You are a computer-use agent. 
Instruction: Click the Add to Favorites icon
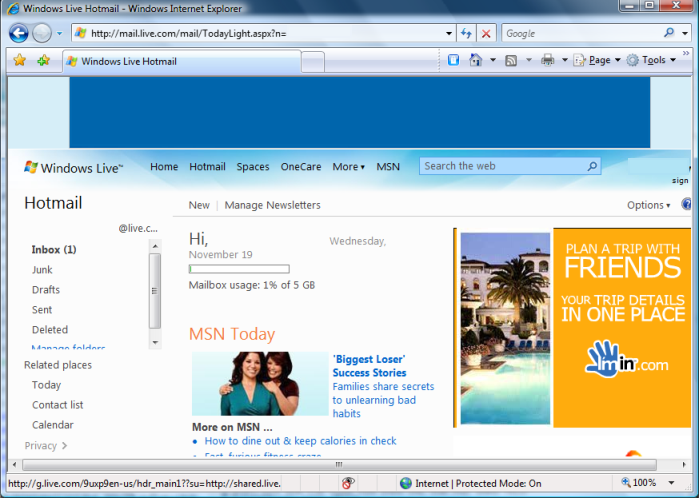44,60
